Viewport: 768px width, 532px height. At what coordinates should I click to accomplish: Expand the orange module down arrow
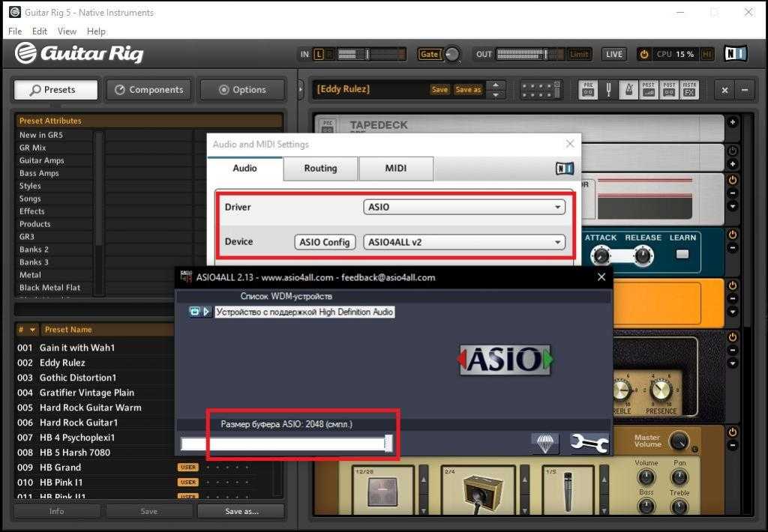click(x=732, y=312)
